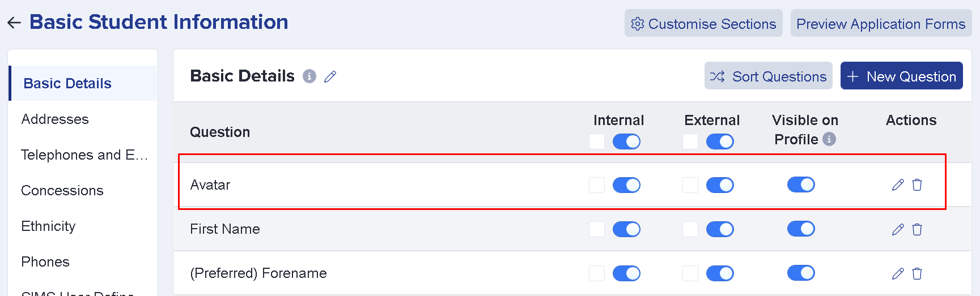The height and width of the screenshot is (296, 980).
Task: Delete the Avatar question via trash icon
Action: [x=917, y=185]
